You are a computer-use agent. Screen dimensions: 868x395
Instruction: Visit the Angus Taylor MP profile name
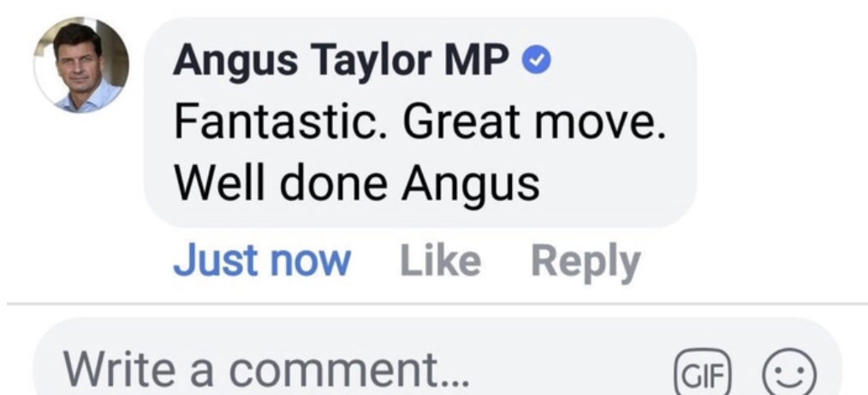[x=341, y=61]
